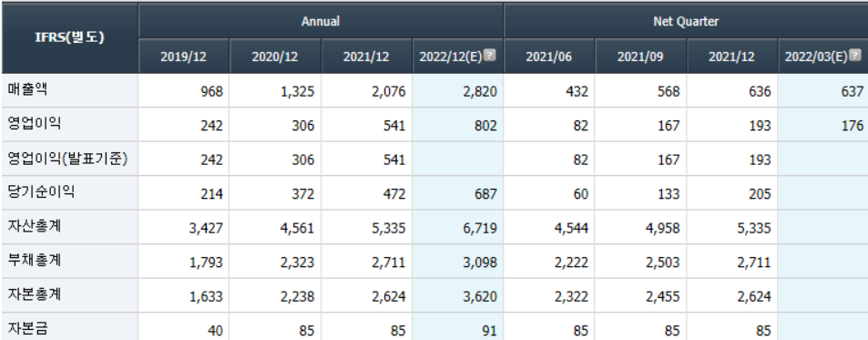Click 자본총계 value 2,238
The height and width of the screenshot is (340, 868).
tap(297, 297)
